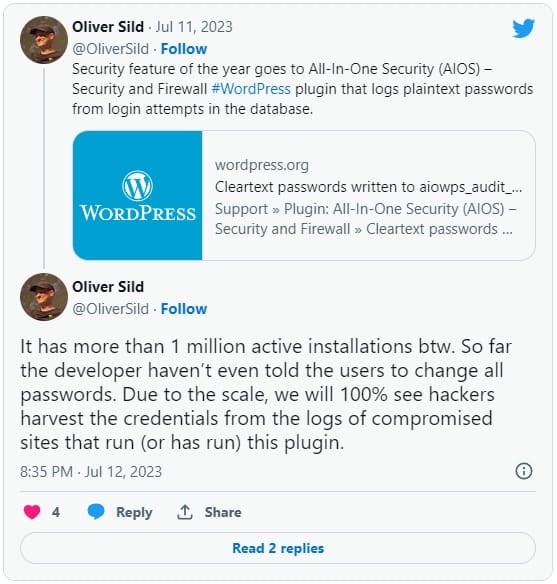Click the share upload arrow icon
This screenshot has height=584, width=557.
click(185, 512)
